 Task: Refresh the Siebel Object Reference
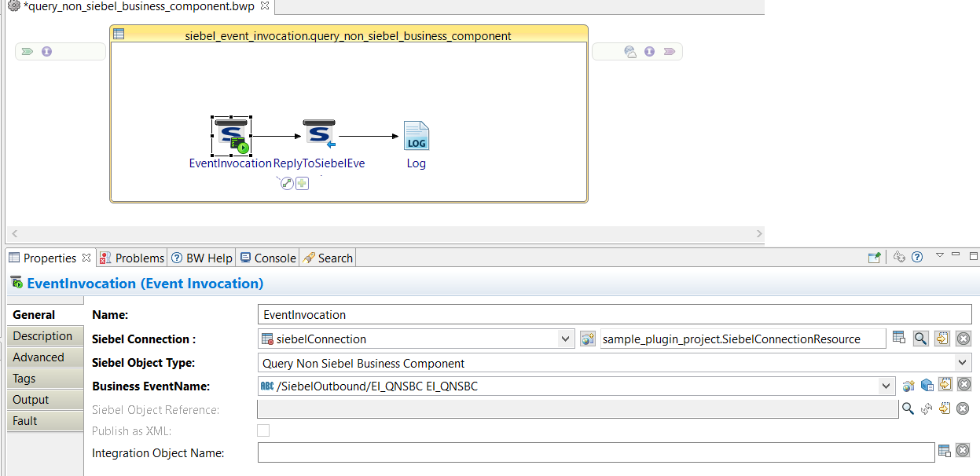[927, 408]
